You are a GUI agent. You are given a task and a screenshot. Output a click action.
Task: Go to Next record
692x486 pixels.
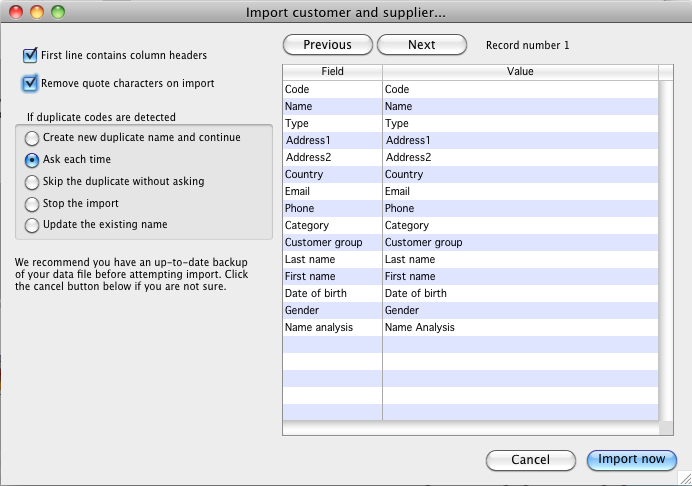tap(421, 45)
